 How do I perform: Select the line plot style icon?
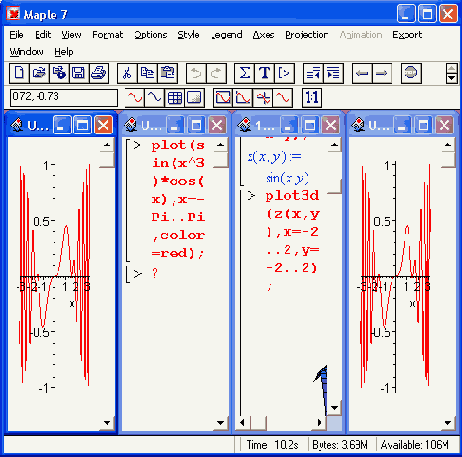(x=135, y=98)
